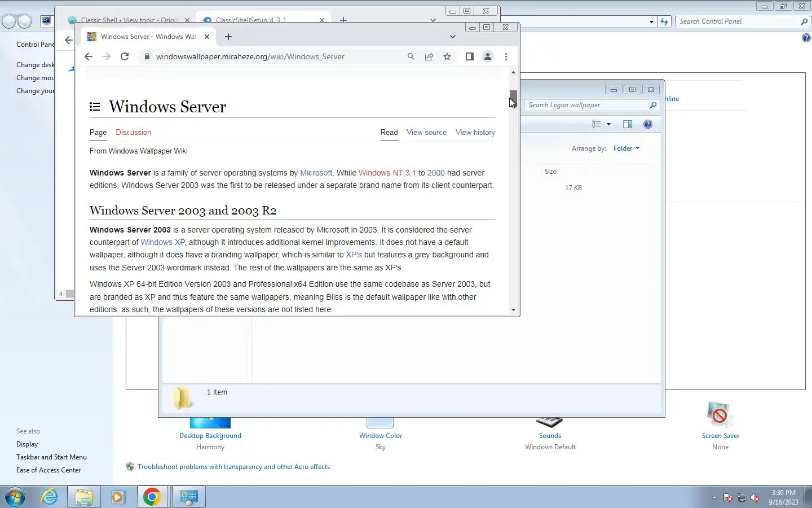Viewport: 812px width, 508px height.
Task: Open Display under See also
Action: 27,444
